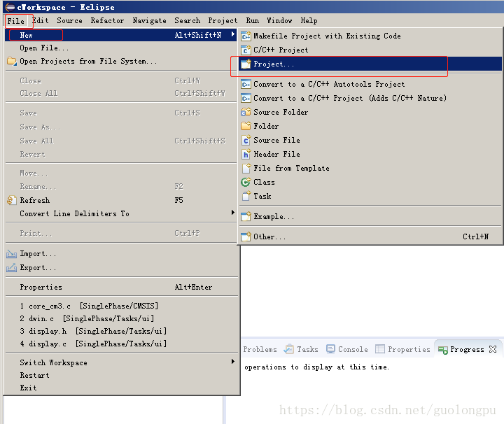Image resolution: width=504 pixels, height=424 pixels.
Task: Click the Task icon in submenu
Action: point(246,196)
